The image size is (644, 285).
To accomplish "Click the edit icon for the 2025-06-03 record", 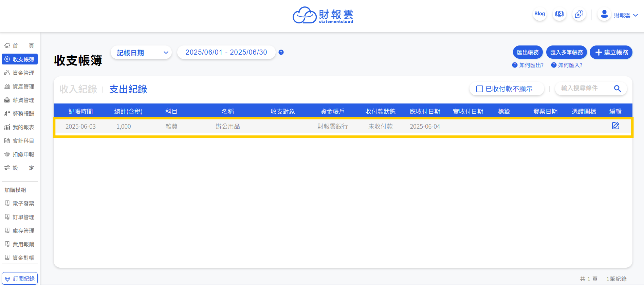I will 615,126.
